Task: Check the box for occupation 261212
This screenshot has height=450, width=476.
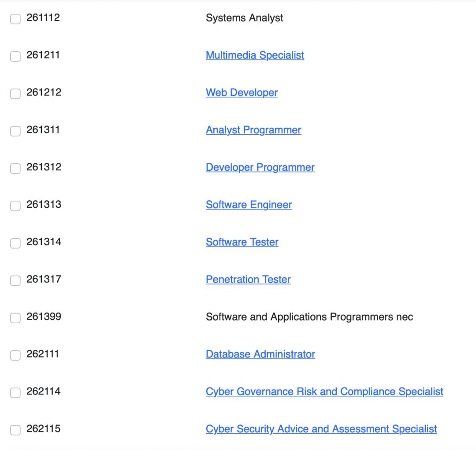Action: coord(15,94)
